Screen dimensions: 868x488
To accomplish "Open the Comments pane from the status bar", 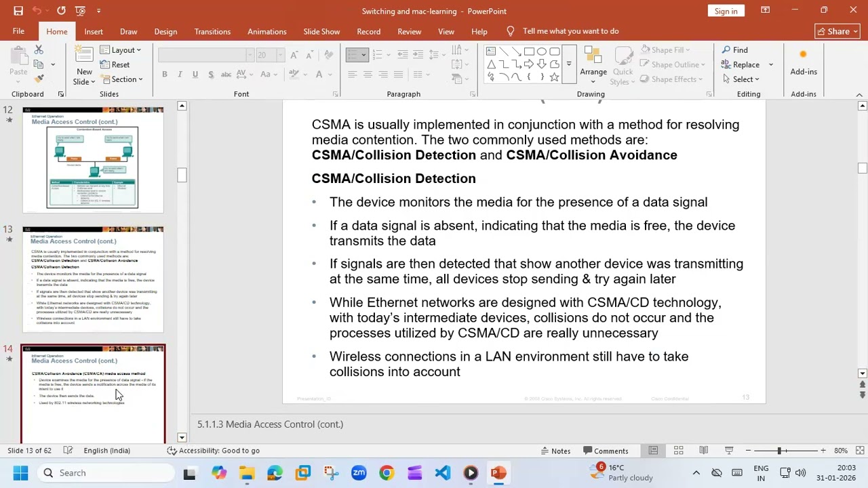I will (x=605, y=451).
